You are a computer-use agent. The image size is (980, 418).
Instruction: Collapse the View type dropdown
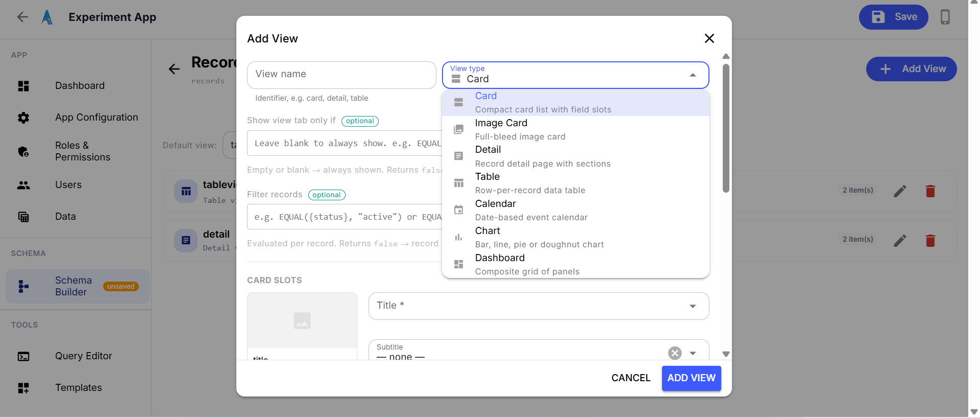(x=693, y=75)
